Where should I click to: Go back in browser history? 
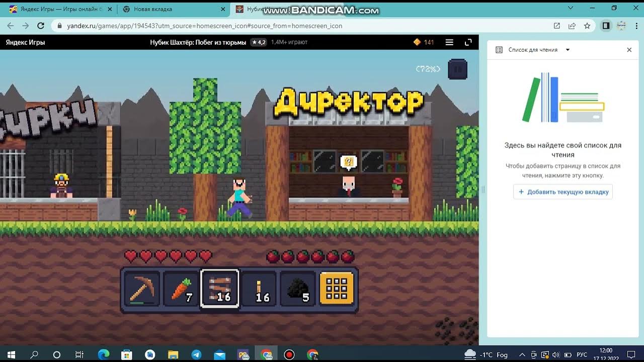[x=11, y=26]
